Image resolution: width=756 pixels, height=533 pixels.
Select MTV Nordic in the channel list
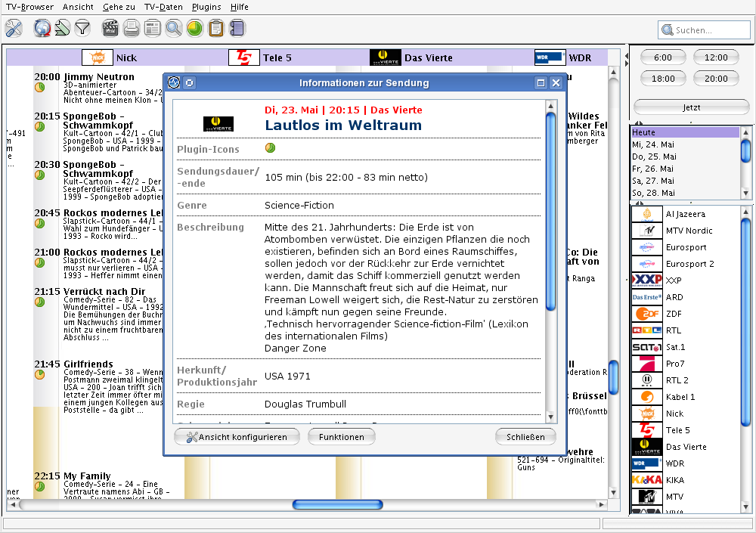685,231
